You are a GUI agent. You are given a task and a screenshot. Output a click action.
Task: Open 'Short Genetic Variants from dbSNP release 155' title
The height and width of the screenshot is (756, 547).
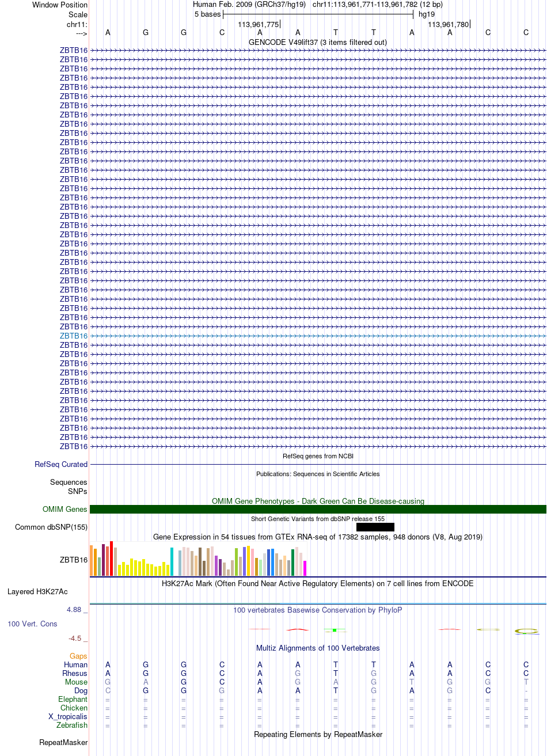[318, 519]
